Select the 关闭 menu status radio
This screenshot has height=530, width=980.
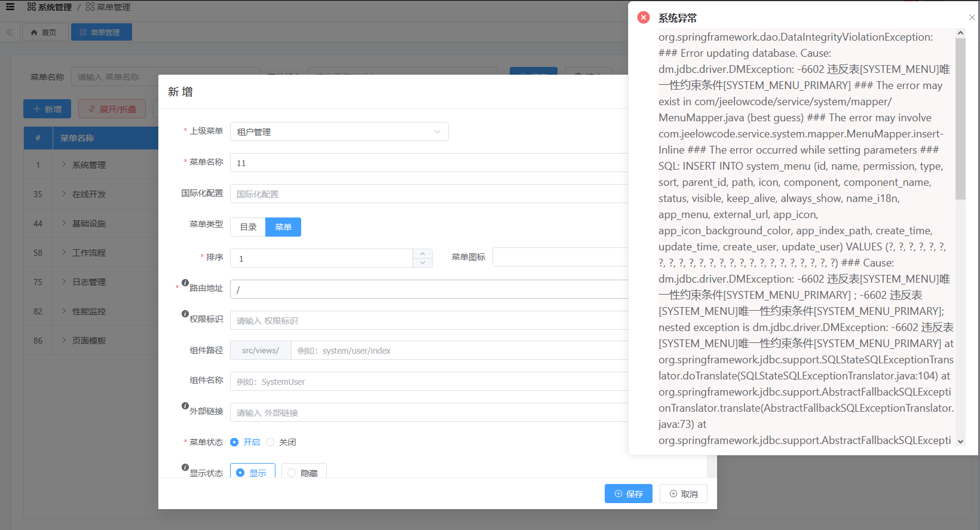[x=271, y=442]
